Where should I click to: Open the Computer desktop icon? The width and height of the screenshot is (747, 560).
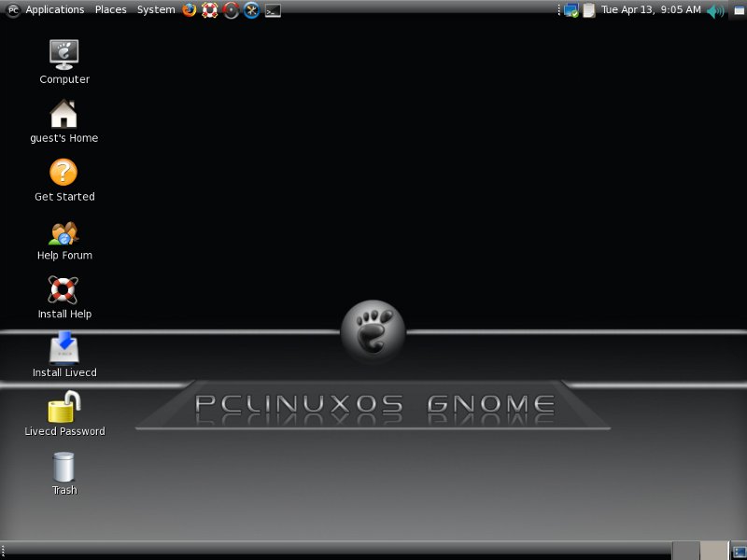tap(64, 63)
